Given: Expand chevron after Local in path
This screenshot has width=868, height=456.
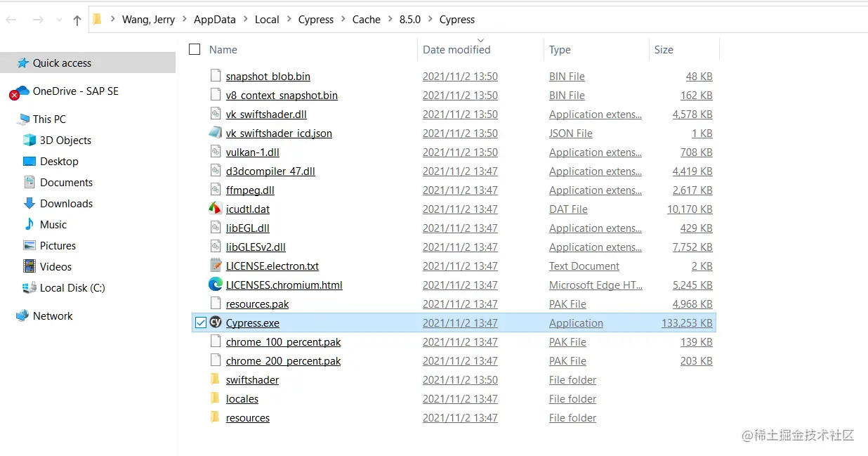Looking at the screenshot, I should [289, 20].
